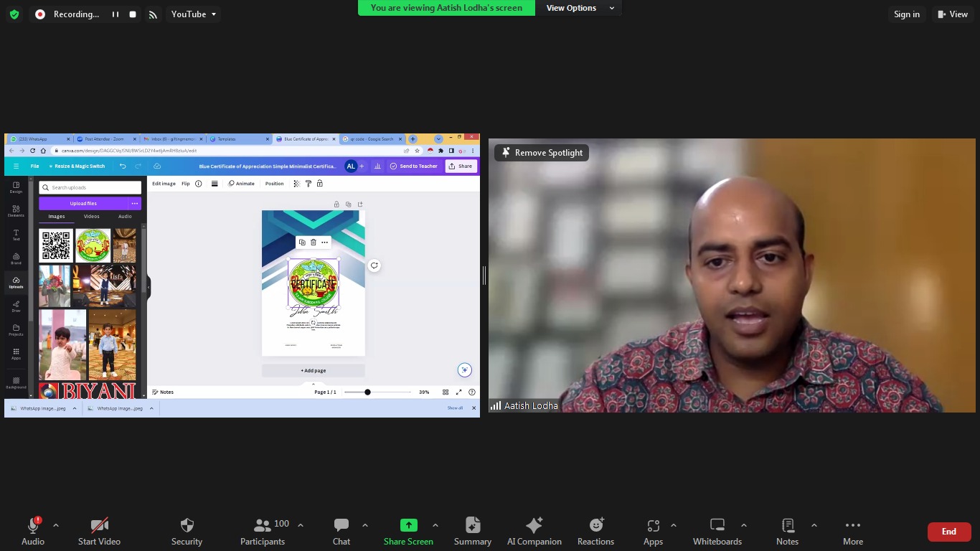Screen dimensions: 980x551
Task: Click the Security shield icon
Action: [187, 532]
